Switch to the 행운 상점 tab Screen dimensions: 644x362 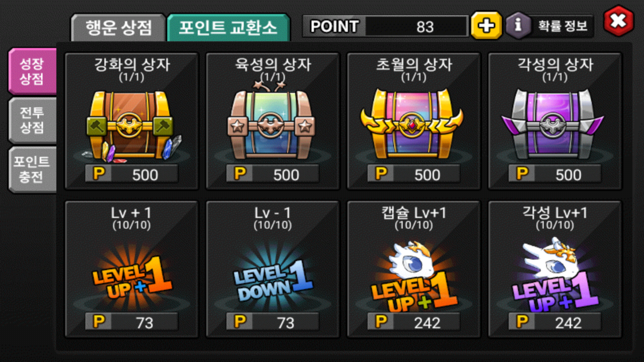(x=118, y=27)
